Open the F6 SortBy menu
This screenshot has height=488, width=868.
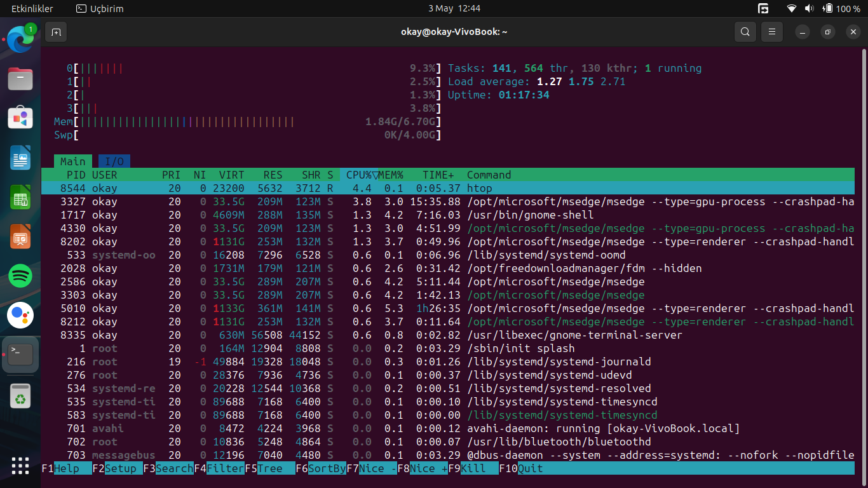click(321, 468)
